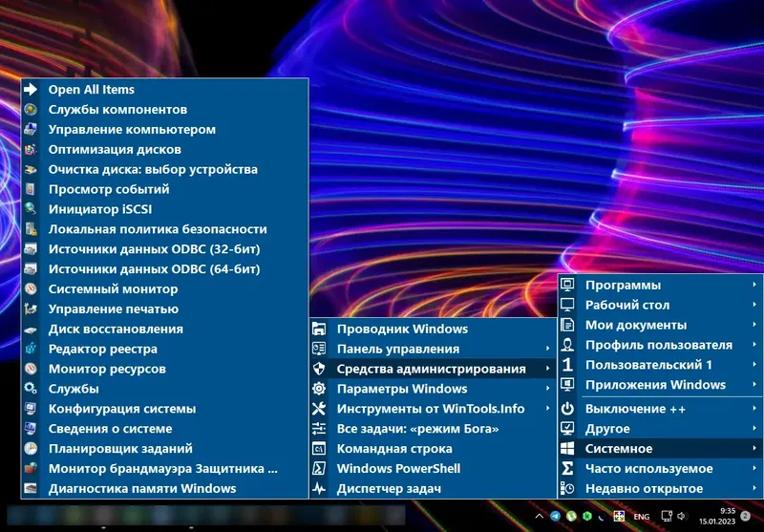Image resolution: width=764 pixels, height=532 pixels.
Task: Open notification center badge with 2
Action: point(745,516)
